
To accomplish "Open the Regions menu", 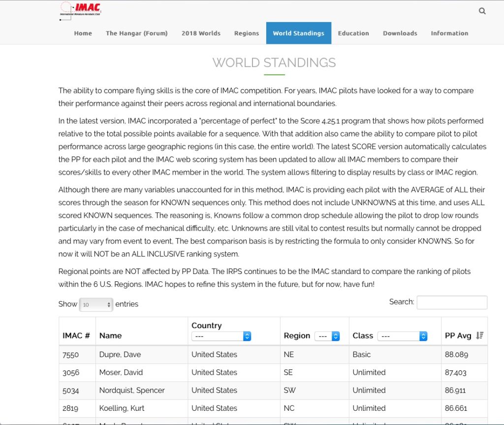I will [x=247, y=33].
